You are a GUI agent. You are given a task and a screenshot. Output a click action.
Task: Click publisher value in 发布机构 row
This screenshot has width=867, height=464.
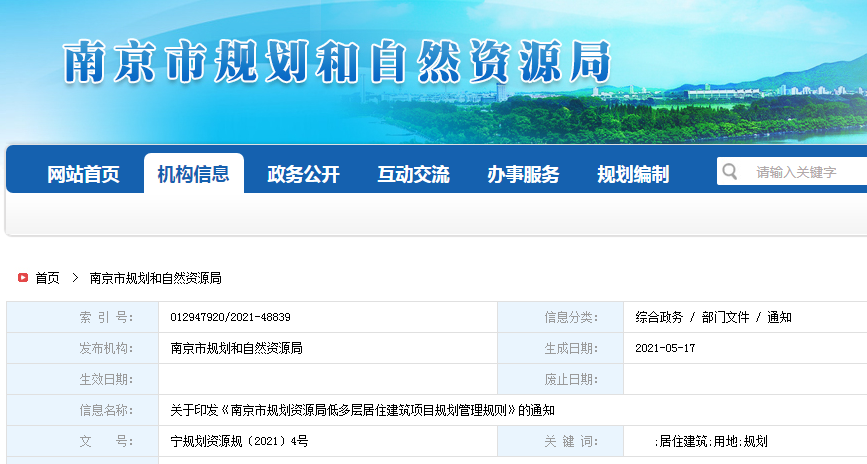[236, 348]
